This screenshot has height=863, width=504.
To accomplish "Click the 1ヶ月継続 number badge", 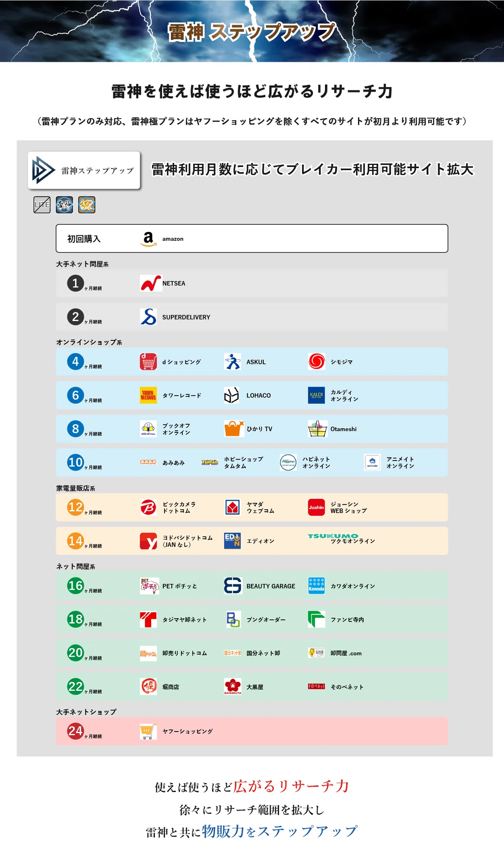I will [76, 283].
